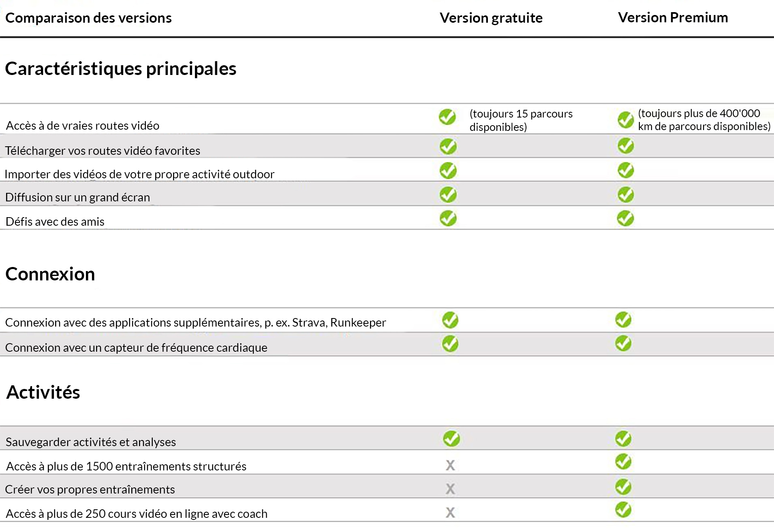Screen dimensions: 774x532
Task: Click Premium checkmark for Importer des vidéos
Action: [626, 170]
